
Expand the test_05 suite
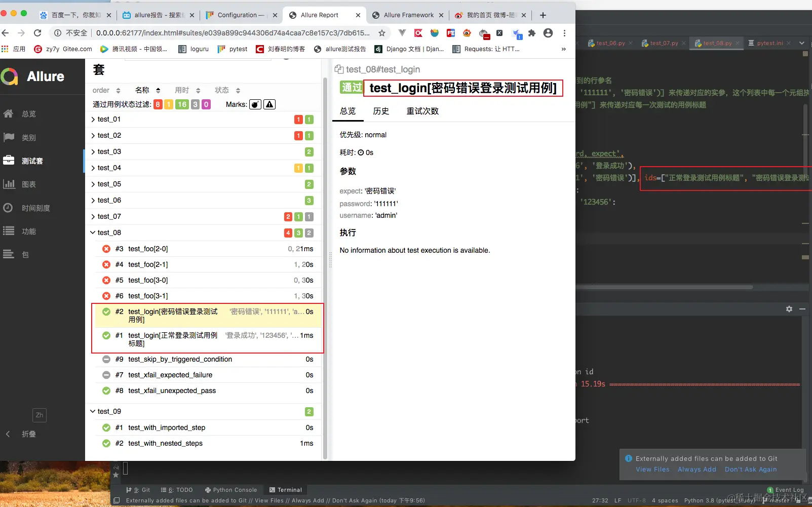pos(203,184)
